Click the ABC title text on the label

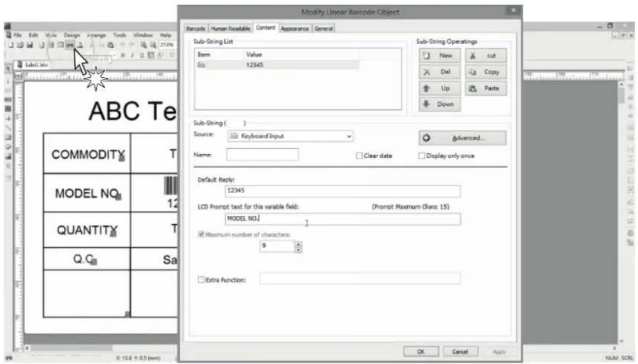click(x=132, y=111)
